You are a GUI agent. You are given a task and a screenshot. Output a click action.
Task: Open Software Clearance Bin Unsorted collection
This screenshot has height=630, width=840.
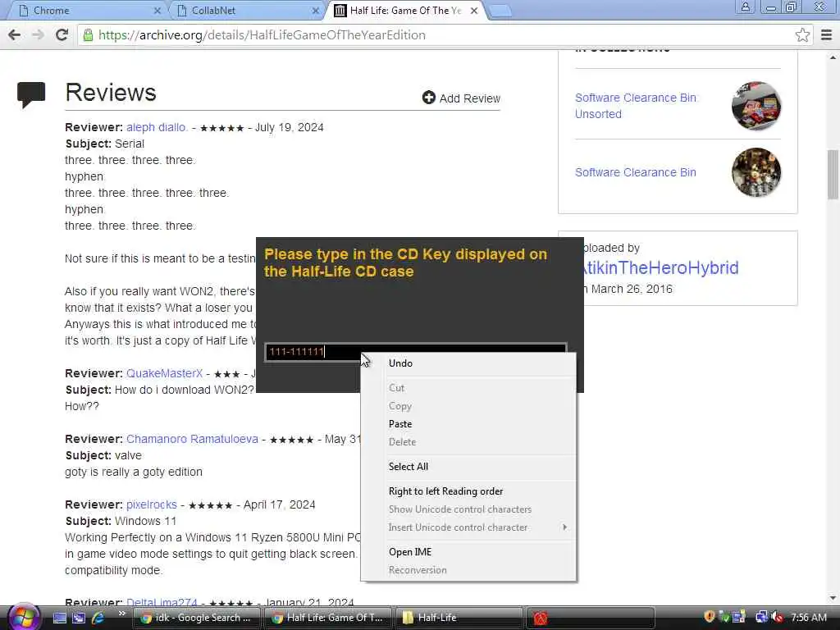[x=636, y=106]
